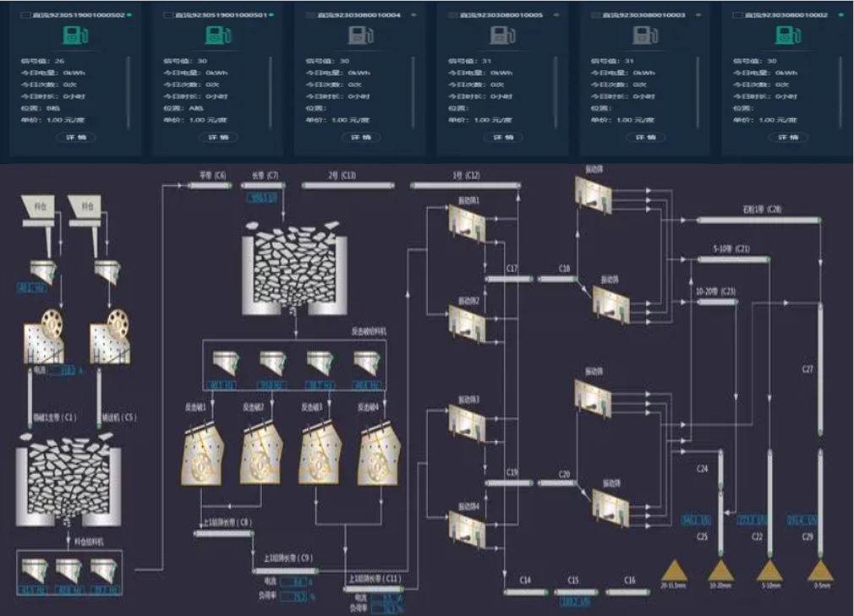This screenshot has height=616, width=854.
Task: Open 详情 on card 92305190001000502
Action: (76, 137)
